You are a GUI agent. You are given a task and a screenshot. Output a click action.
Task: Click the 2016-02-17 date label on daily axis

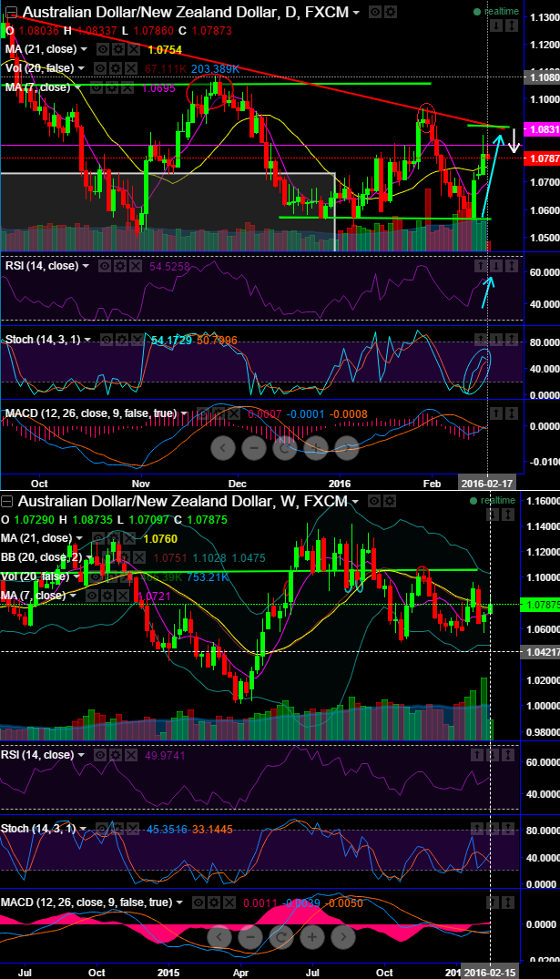(x=487, y=484)
